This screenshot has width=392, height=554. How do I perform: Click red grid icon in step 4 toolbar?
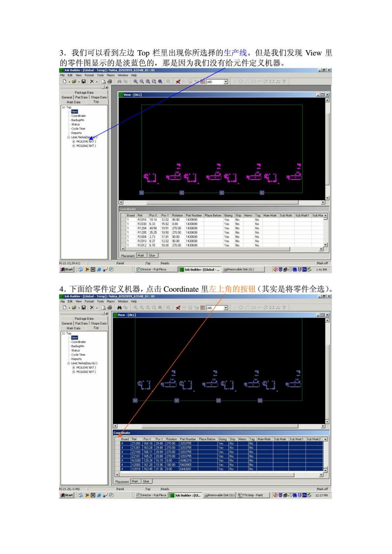tap(202, 308)
